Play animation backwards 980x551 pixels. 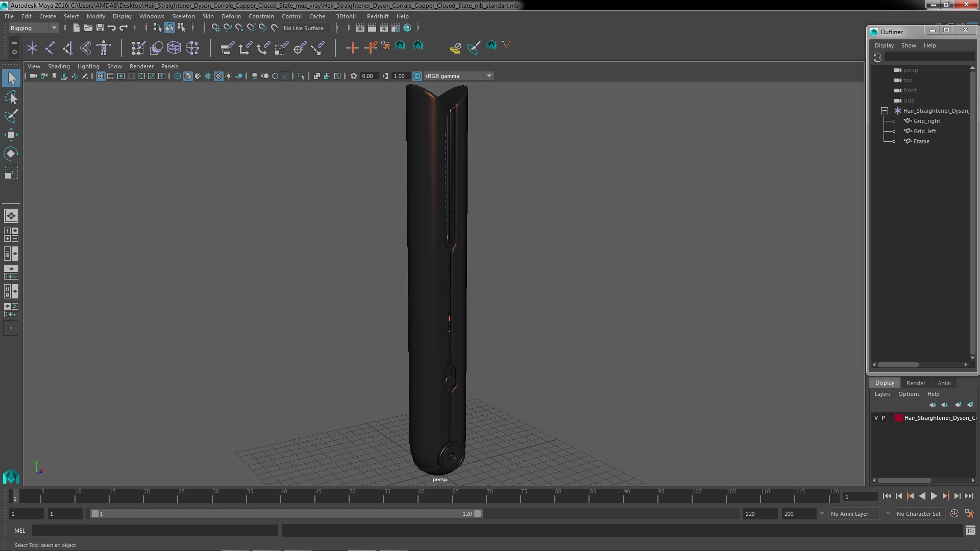point(922,496)
